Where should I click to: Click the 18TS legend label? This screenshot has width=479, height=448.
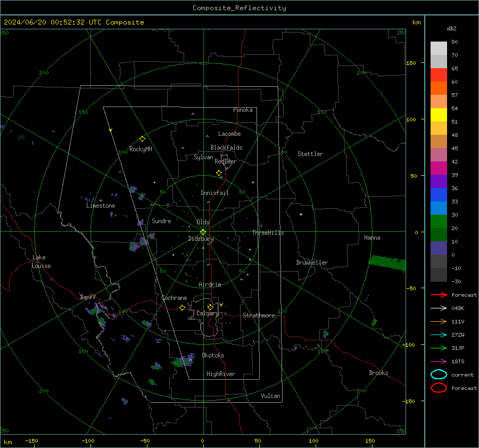(458, 362)
